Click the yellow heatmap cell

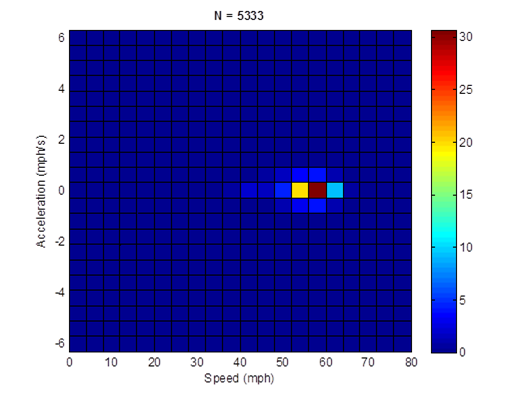300,190
